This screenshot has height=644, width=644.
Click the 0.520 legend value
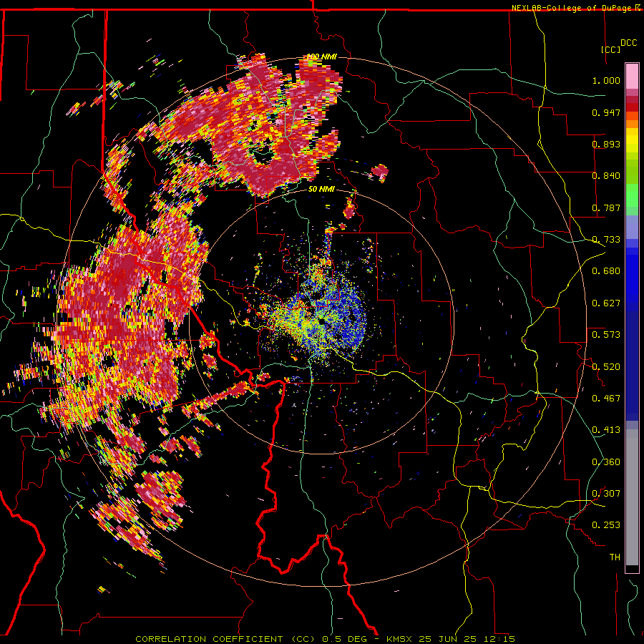click(606, 367)
